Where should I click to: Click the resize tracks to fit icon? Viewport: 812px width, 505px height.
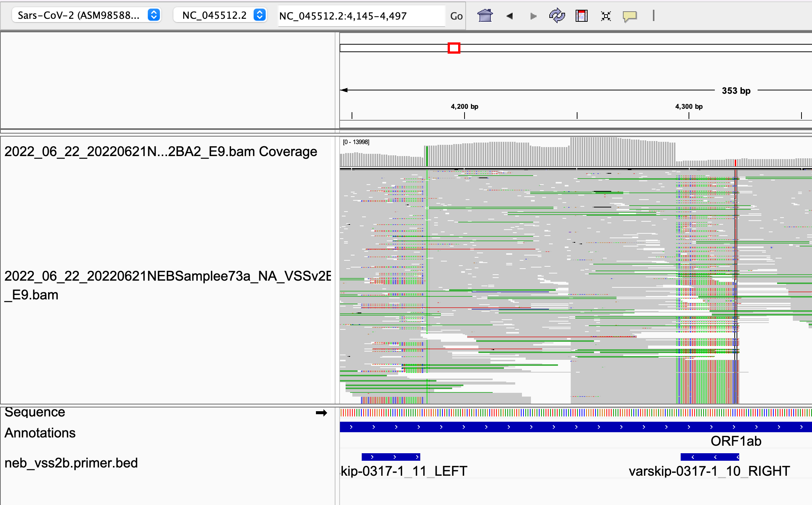(606, 16)
